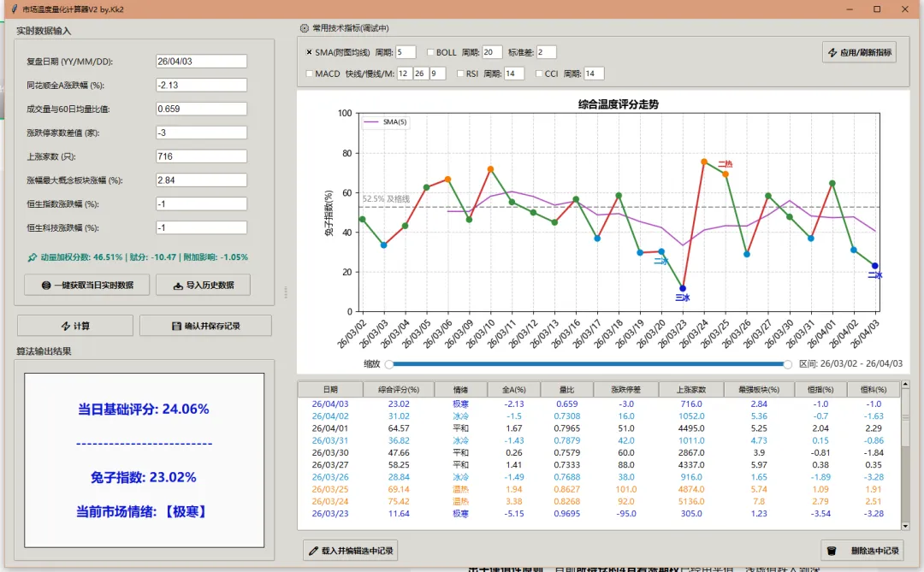
Task: Click the 恒科(%) column header
Action: [x=874, y=389]
